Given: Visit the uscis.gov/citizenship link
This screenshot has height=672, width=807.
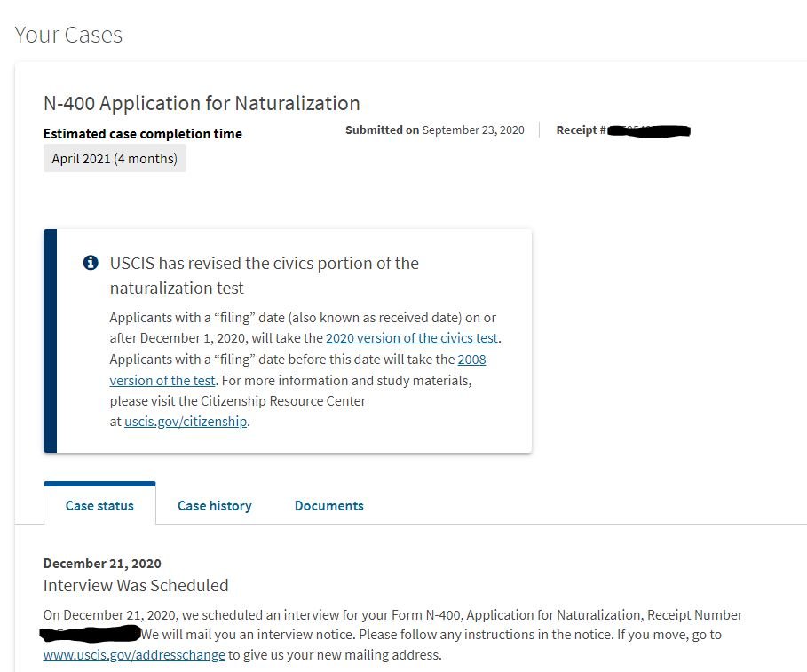Looking at the screenshot, I should (186, 422).
